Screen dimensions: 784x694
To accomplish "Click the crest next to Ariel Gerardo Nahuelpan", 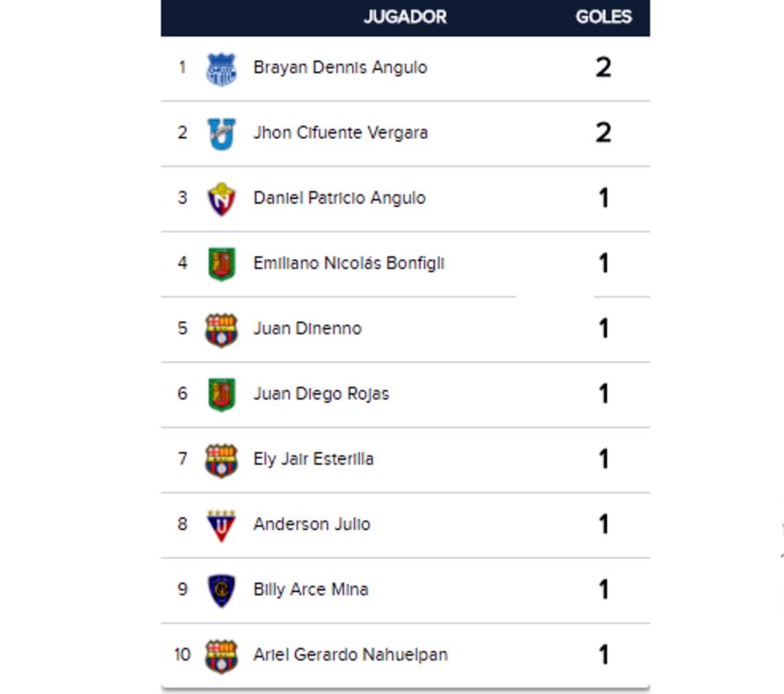I will coord(221,656).
